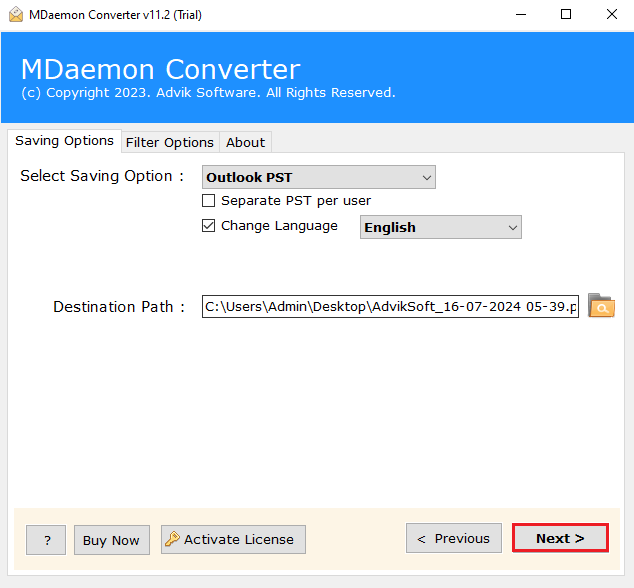Viewport: 634px width, 588px height.
Task: Click the Next > button
Action: point(560,538)
